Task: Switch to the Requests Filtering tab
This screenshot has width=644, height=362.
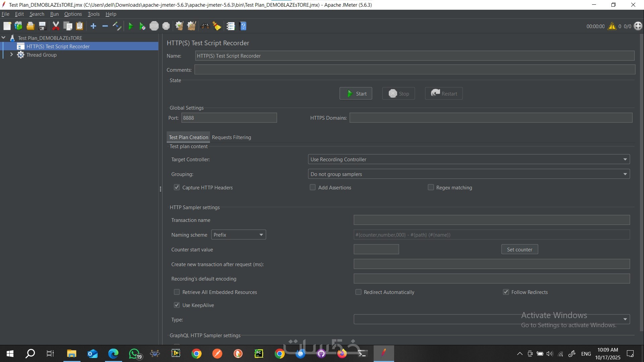Action: [231, 137]
